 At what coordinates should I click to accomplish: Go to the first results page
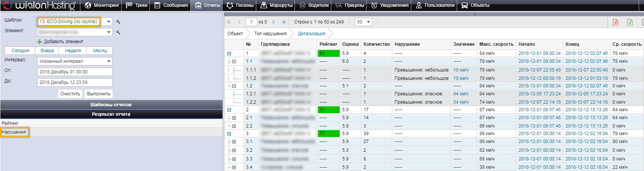tap(229, 22)
